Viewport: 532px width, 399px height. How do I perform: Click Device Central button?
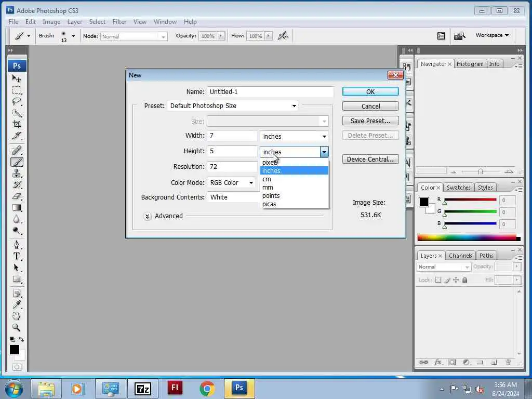pyautogui.click(x=370, y=159)
